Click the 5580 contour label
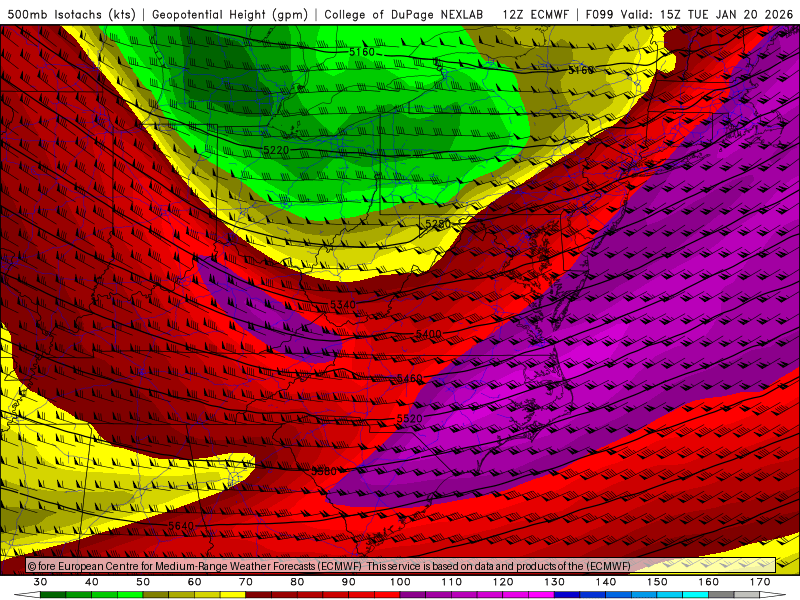800x600 pixels. [324, 471]
